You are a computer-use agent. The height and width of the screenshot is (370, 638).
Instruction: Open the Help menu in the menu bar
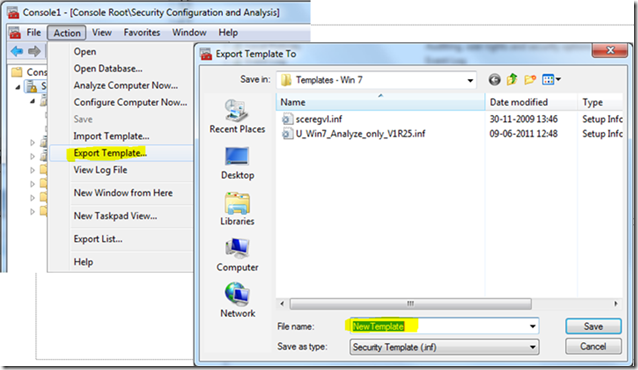click(228, 33)
